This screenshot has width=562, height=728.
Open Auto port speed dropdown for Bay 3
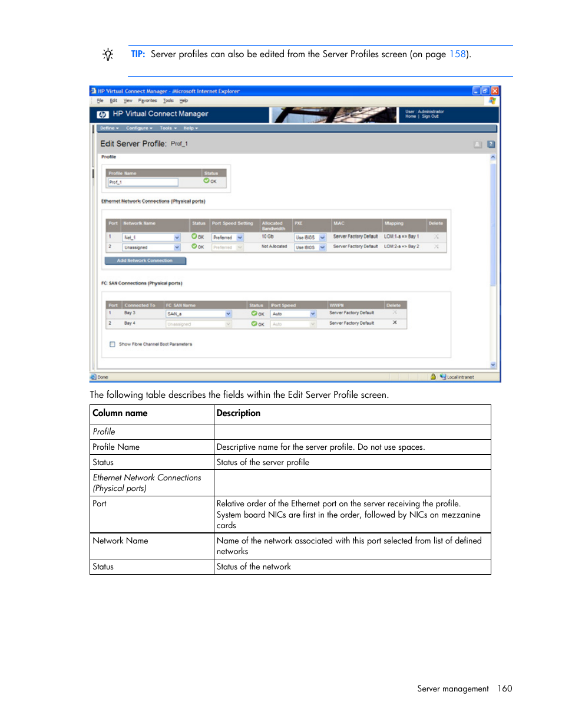(313, 314)
